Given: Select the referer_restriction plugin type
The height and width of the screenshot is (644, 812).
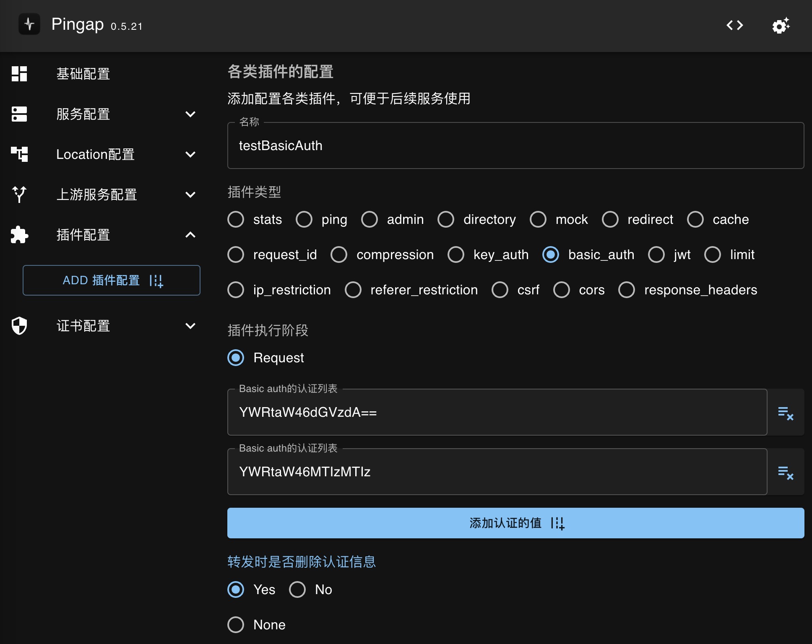Looking at the screenshot, I should coord(353,290).
